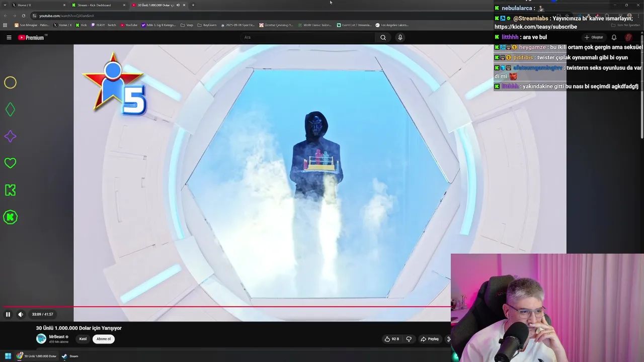Image resolution: width=644 pixels, height=362 pixels.
Task: Like the video (92 B)
Action: click(392, 339)
